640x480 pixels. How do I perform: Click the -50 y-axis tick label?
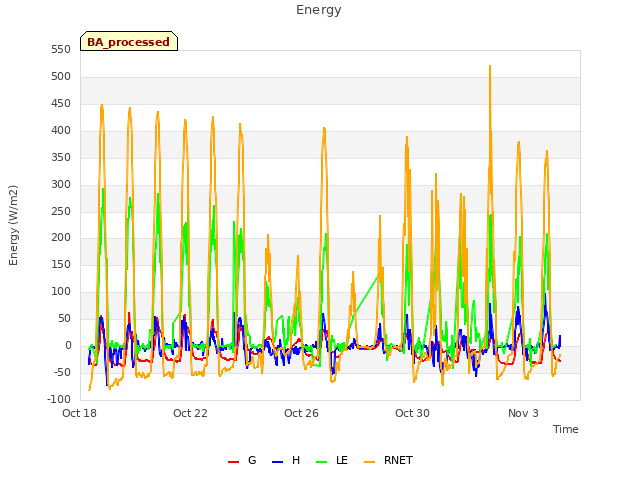point(62,372)
